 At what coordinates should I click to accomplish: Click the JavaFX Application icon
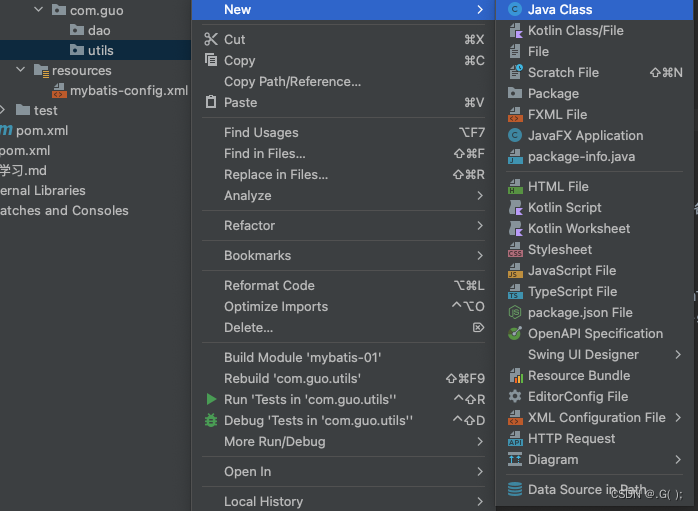coord(515,135)
